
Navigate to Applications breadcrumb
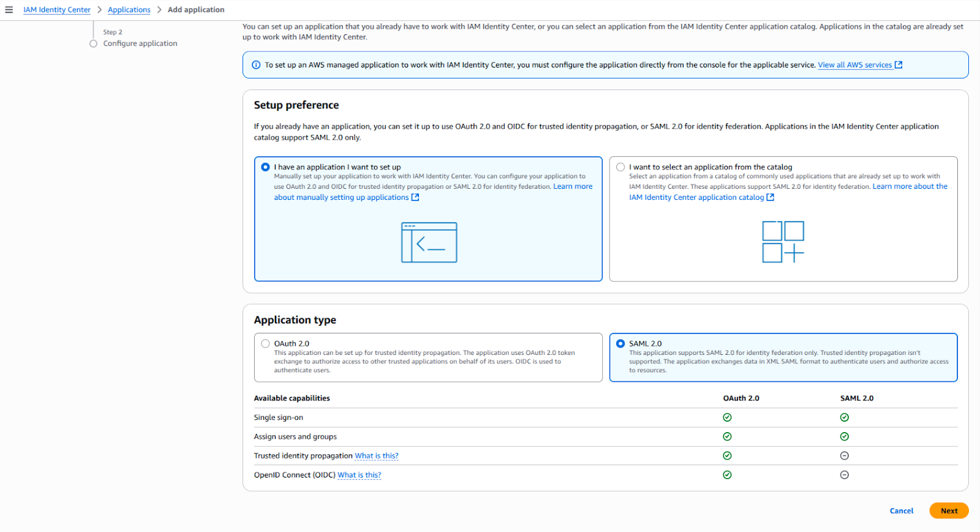click(x=129, y=10)
